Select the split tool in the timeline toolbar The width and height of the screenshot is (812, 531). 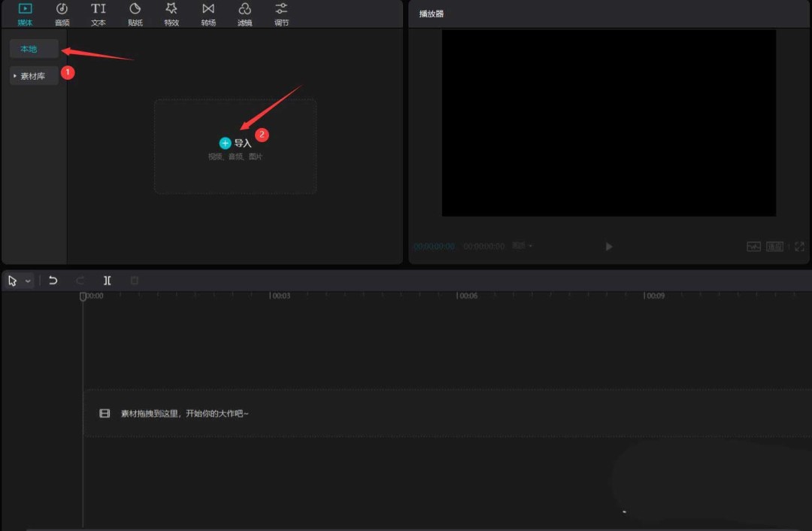(x=107, y=280)
